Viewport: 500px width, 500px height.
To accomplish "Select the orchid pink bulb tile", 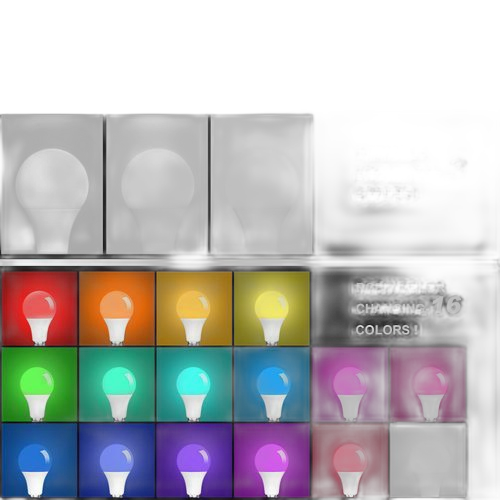I will (350, 384).
